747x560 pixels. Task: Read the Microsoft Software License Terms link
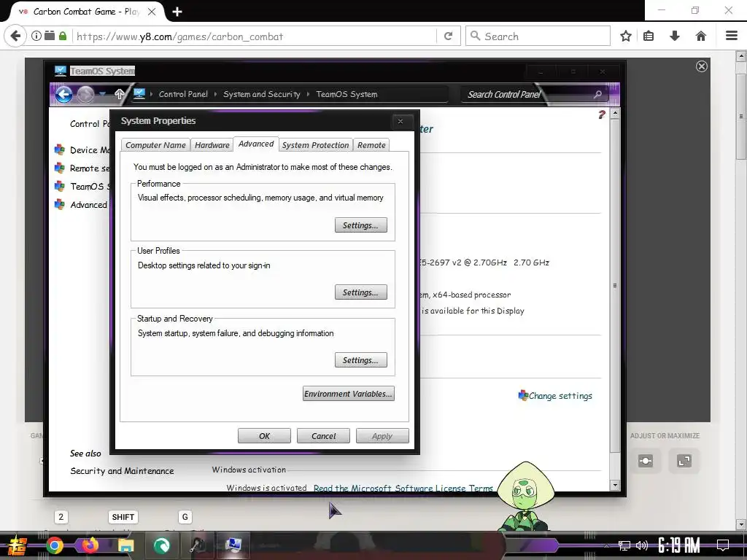tap(403, 488)
